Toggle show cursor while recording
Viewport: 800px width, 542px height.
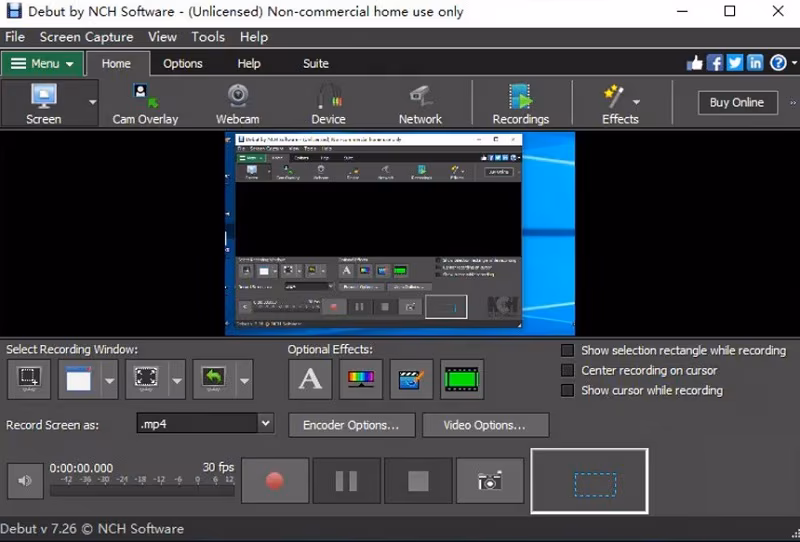pyautogui.click(x=567, y=390)
